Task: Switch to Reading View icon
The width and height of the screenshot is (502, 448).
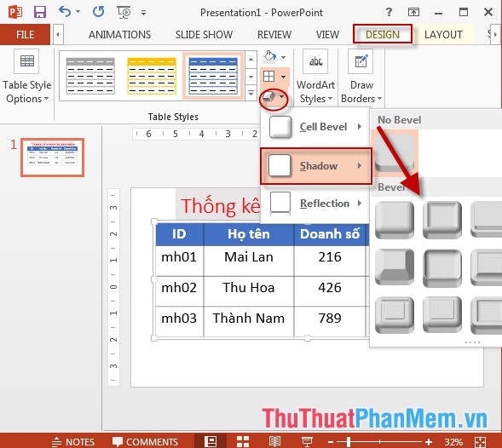Action: click(x=274, y=441)
